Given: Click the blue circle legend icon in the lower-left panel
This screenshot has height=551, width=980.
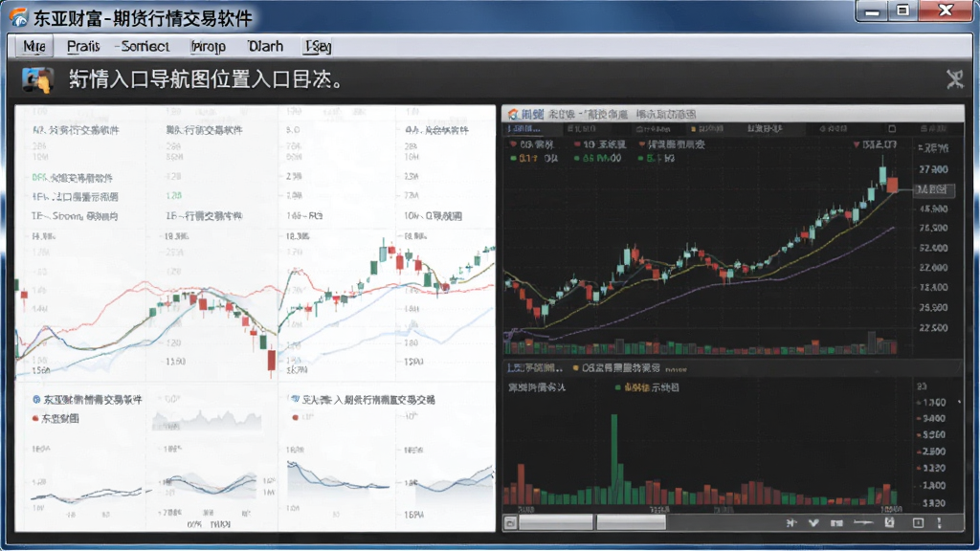Looking at the screenshot, I should [x=36, y=399].
